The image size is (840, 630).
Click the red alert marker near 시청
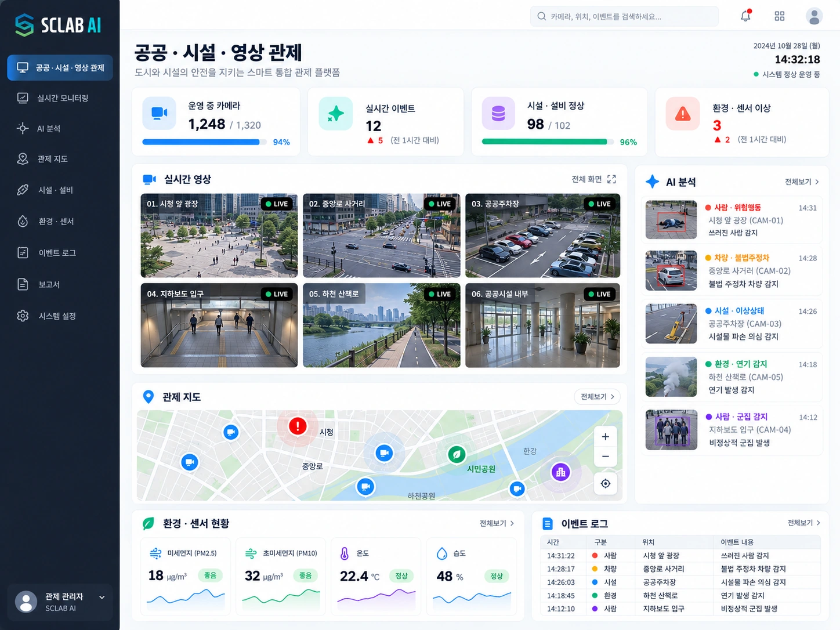click(x=298, y=426)
